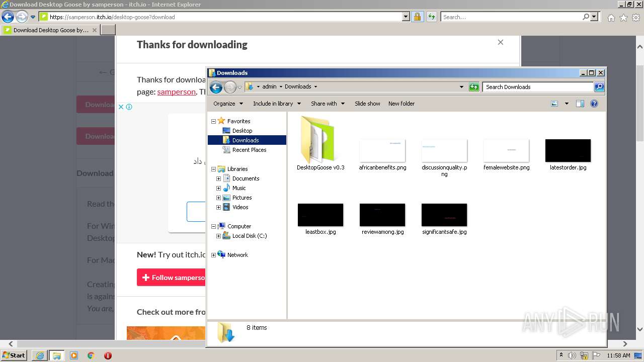Show the preview pane in Explorer
Viewport: 644px width, 362px height.
tap(580, 104)
